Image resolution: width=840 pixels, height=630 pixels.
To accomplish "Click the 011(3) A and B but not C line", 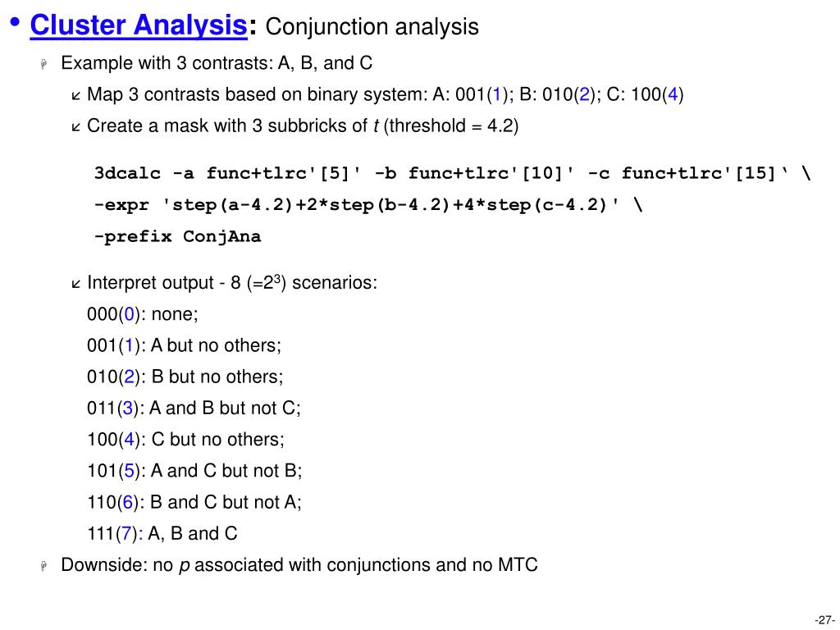I will (194, 409).
